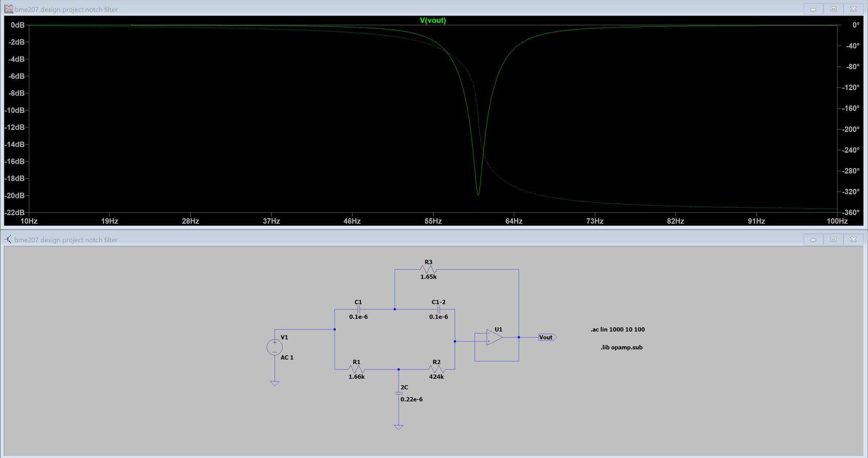Select the 2C 0.22e-6 capacitor symbol
Viewport: 868px width, 458px height.
pos(399,394)
